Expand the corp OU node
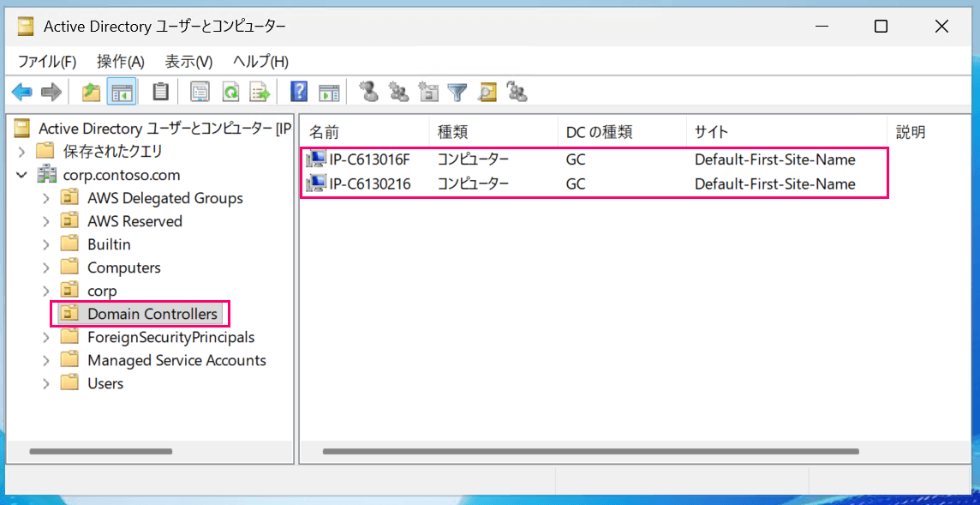This screenshot has height=505, width=980. tap(45, 291)
